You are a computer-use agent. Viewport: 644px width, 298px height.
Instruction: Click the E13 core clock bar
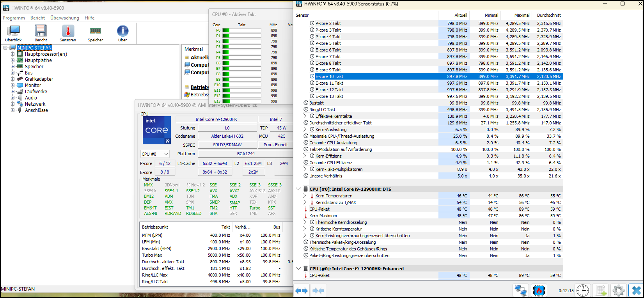[x=241, y=101]
